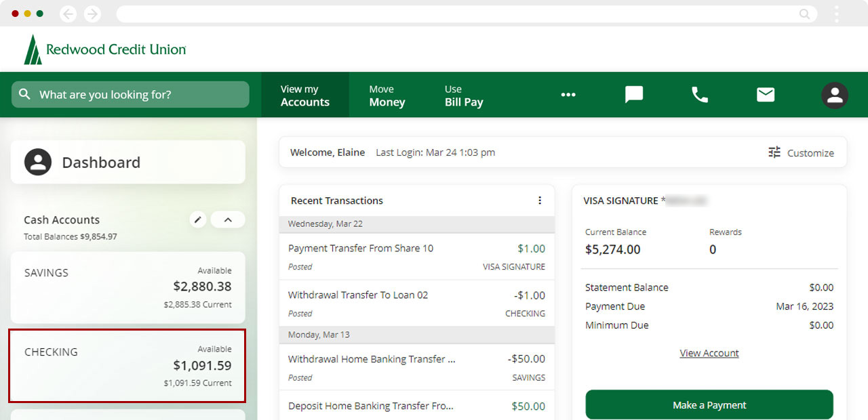The height and width of the screenshot is (420, 868).
Task: Click the Customize label
Action: pos(810,153)
